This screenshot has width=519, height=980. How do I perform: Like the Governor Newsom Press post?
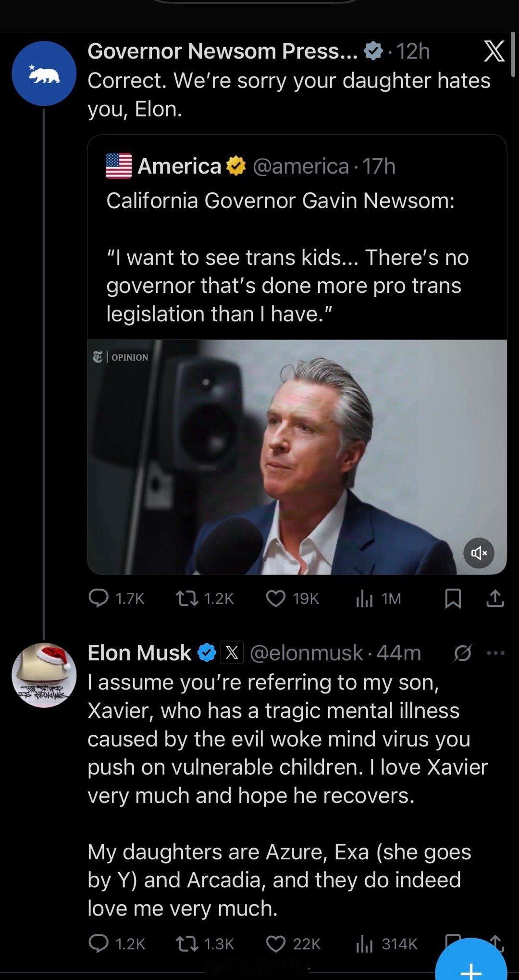point(275,598)
